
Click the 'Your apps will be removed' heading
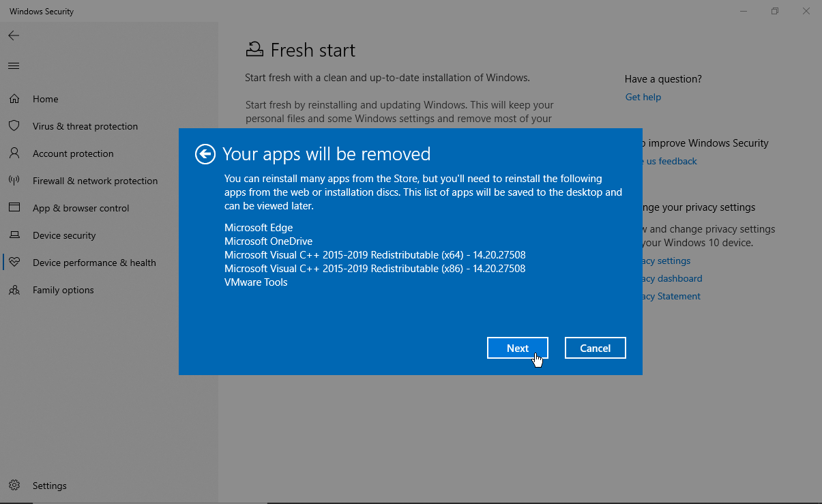pyautogui.click(x=327, y=154)
